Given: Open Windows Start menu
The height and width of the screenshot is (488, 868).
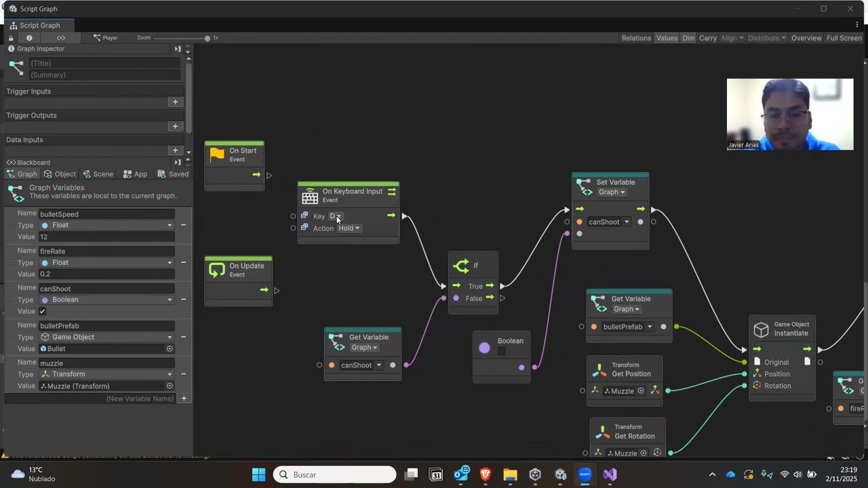Looking at the screenshot, I should click(258, 474).
